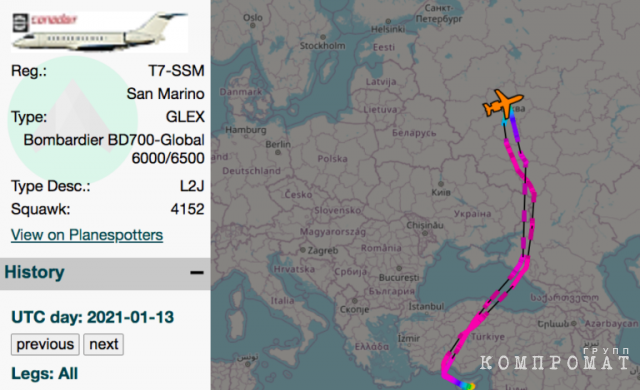Screen dimensions: 640x390
Task: Go to the previous UTC day
Action: click(x=45, y=344)
